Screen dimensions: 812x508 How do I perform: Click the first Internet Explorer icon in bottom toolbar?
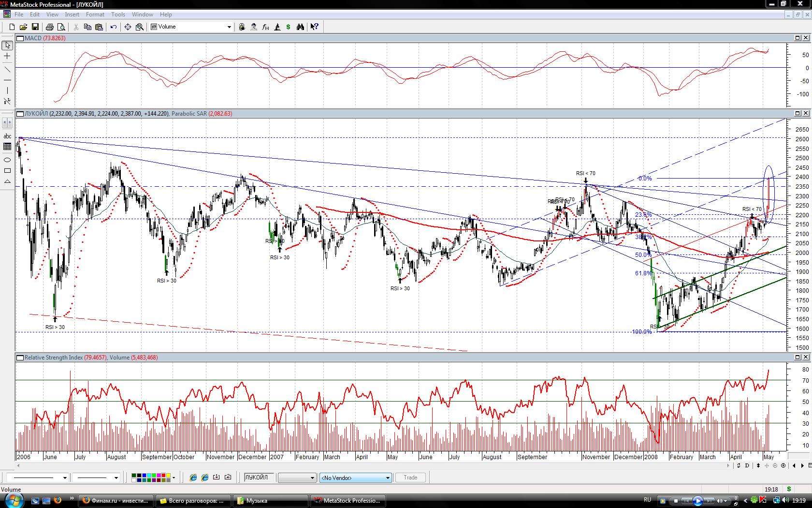coord(193,478)
